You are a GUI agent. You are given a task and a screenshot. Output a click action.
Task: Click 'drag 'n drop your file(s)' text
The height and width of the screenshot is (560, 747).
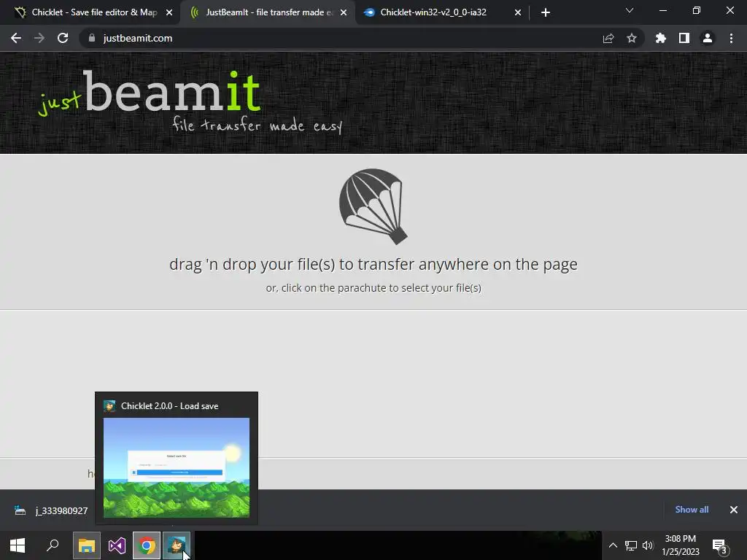pos(373,264)
